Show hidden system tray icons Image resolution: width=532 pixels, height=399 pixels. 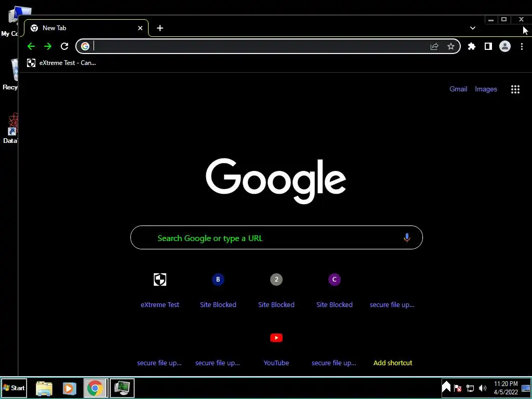click(446, 388)
